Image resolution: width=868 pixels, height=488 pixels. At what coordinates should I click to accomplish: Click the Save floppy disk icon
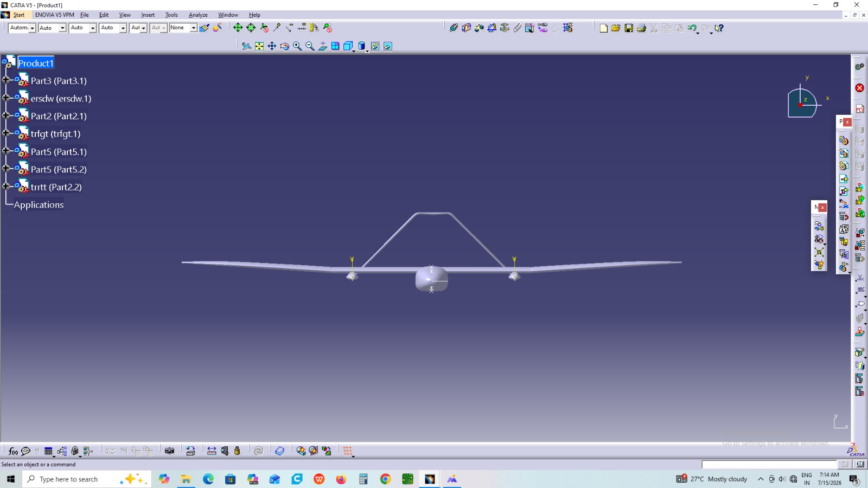pyautogui.click(x=629, y=28)
